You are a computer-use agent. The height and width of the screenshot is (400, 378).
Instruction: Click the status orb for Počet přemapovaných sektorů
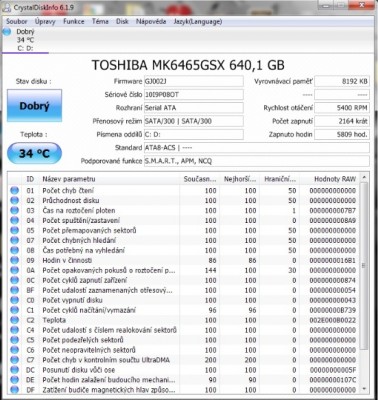tap(14, 230)
